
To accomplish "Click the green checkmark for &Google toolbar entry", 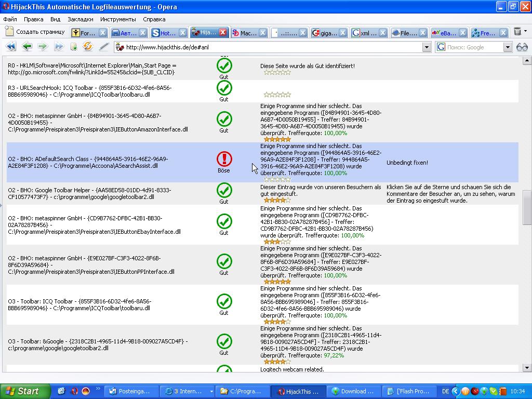I will coord(224,341).
